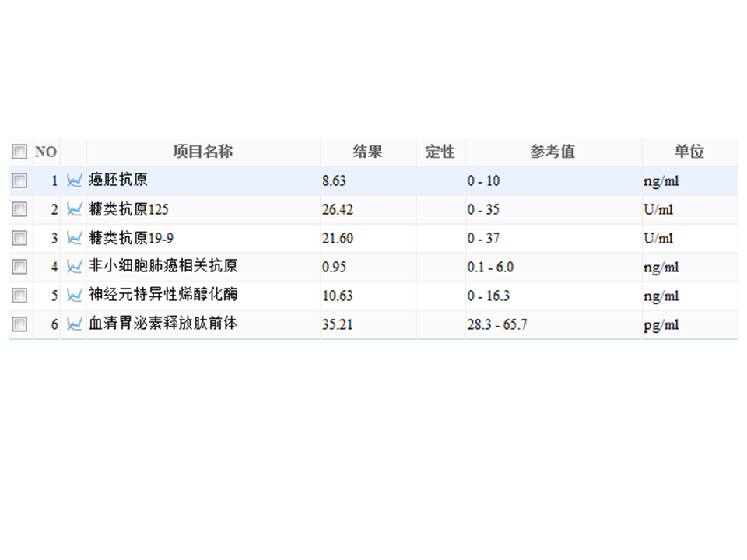747x560 pixels.
Task: Open trend chart icon for 癌胚抗原
Action: pos(75,180)
